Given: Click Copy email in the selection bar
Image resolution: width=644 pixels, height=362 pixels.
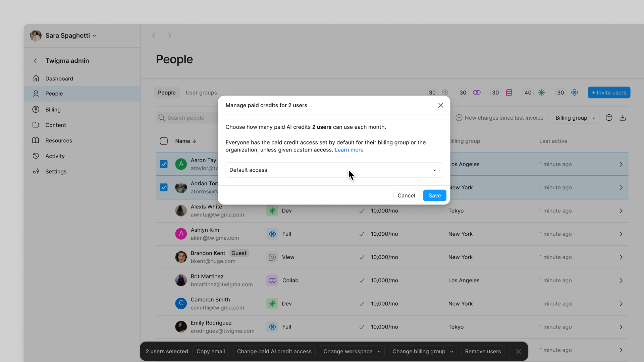Looking at the screenshot, I should click(x=211, y=351).
